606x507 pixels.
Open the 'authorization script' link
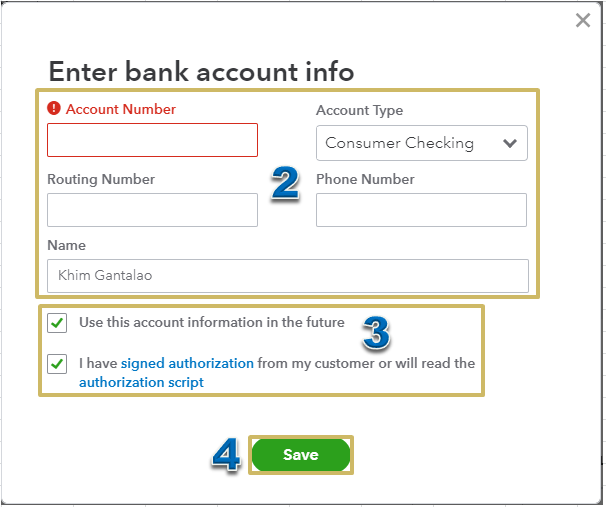click(x=141, y=383)
